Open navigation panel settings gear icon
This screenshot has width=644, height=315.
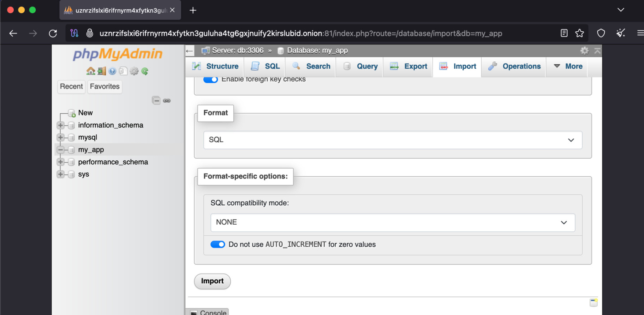[x=134, y=71]
